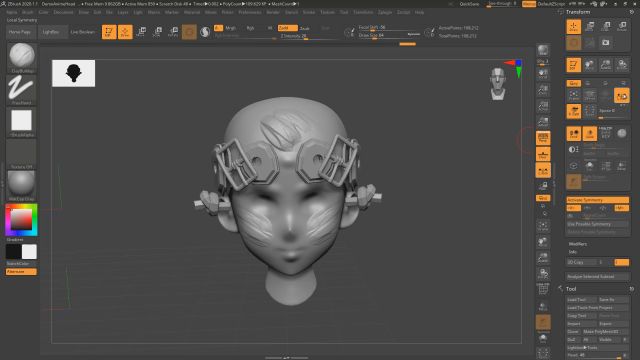This screenshot has width=640, height=360.
Task: Toggle L.Sym local symmetry on right shelf
Action: 543,170
